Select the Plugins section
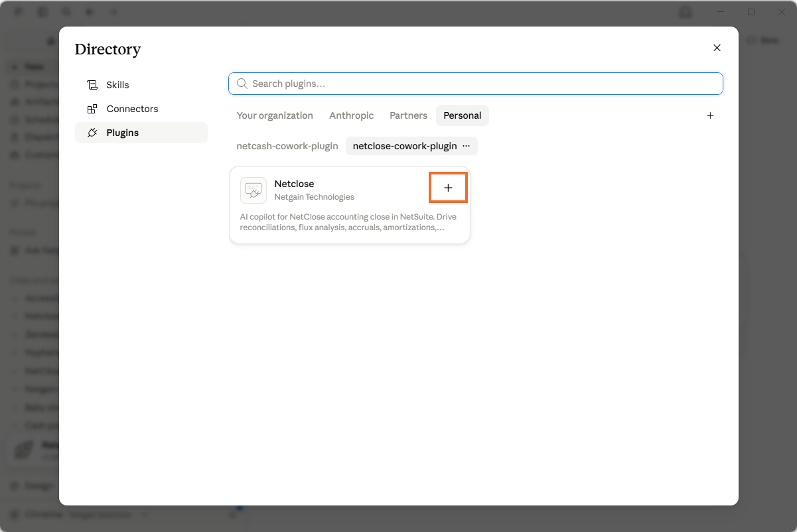Screen dimensions: 797x532 pyautogui.click(x=141, y=133)
